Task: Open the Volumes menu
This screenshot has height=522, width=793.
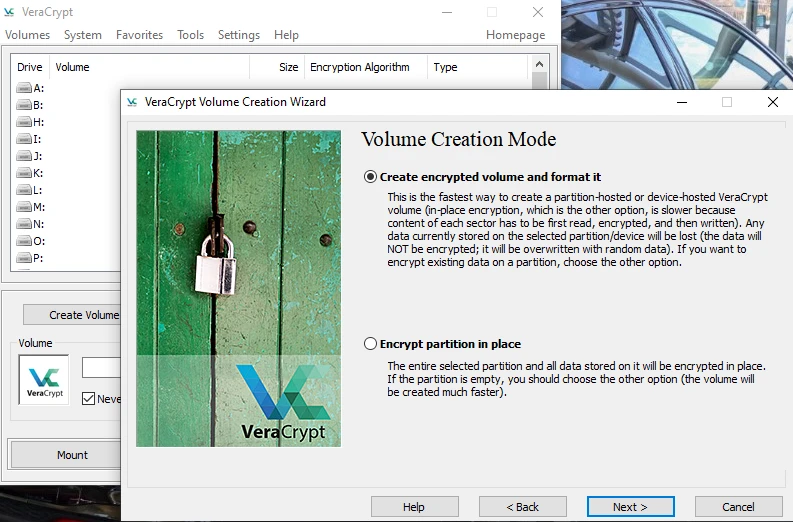Action: [27, 35]
